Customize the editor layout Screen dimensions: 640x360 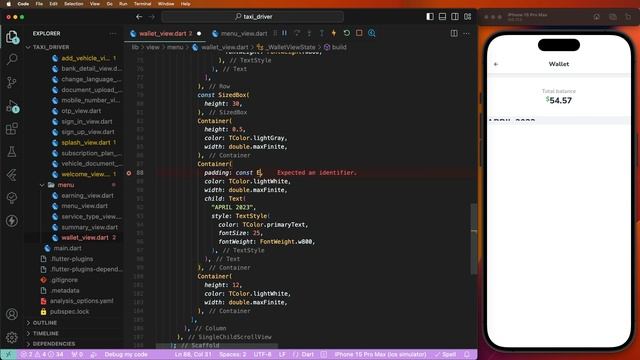pos(467,17)
